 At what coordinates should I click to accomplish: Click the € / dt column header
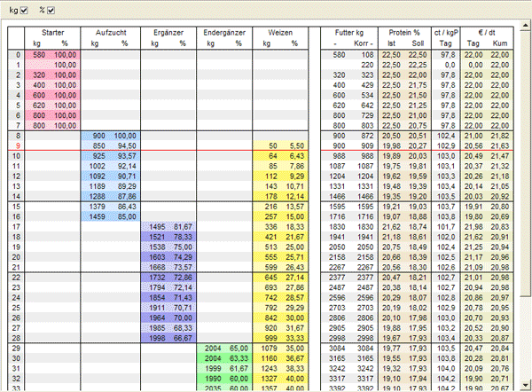pyautogui.click(x=487, y=30)
